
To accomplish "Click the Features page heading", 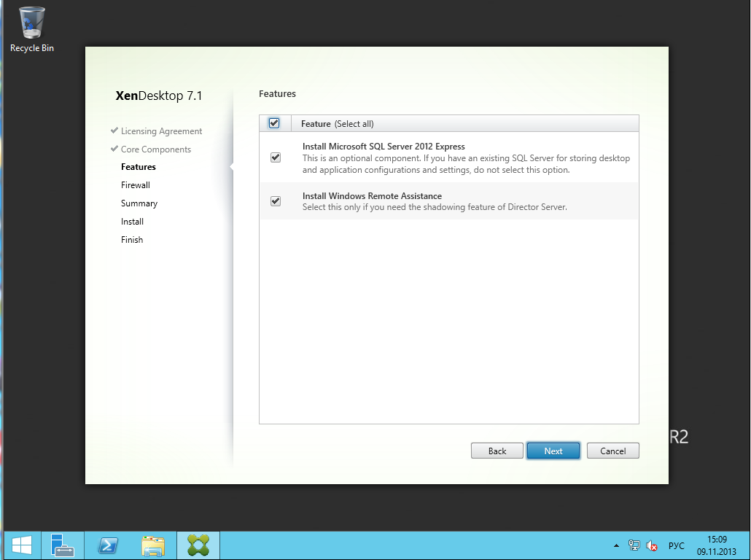I will click(x=277, y=93).
